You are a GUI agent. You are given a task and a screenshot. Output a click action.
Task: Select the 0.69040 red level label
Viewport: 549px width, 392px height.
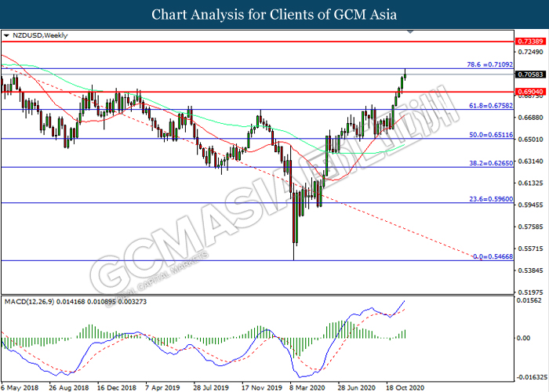(x=530, y=92)
